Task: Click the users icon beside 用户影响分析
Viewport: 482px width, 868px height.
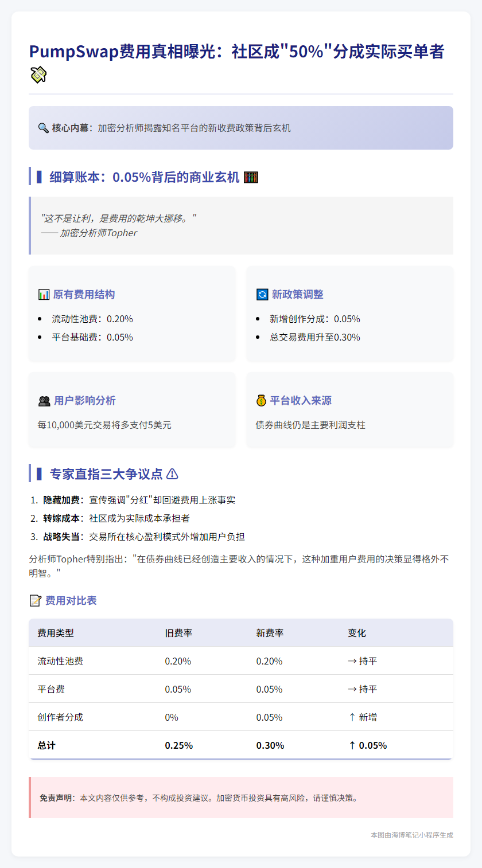Action: [44, 401]
